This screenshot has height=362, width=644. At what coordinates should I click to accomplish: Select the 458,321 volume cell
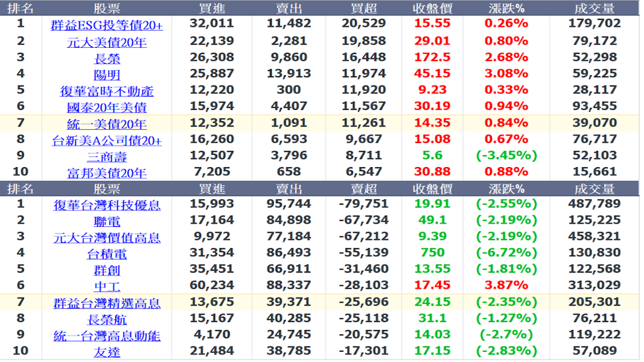point(595,236)
